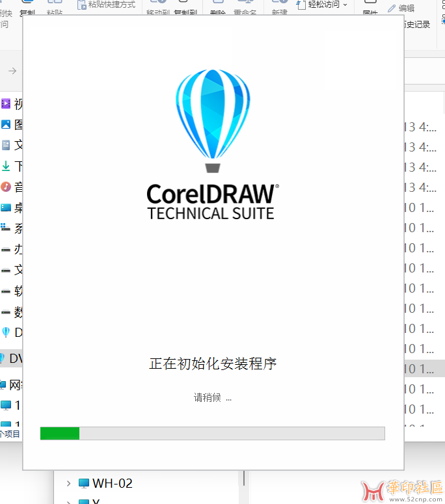Open the Downloads arrow icon in Explorer sidebar
This screenshot has height=504, width=445.
[6, 166]
